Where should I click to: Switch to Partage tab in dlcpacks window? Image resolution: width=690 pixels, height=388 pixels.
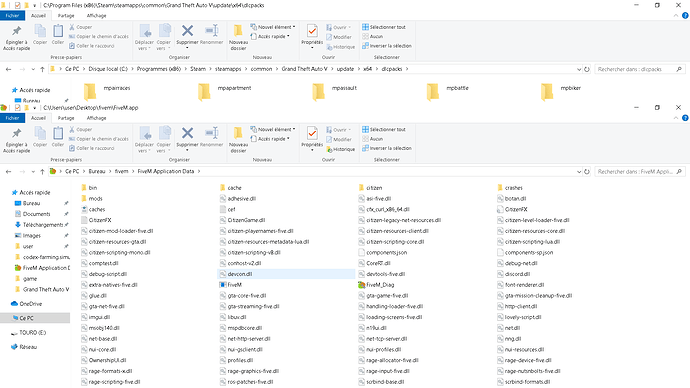click(x=66, y=15)
